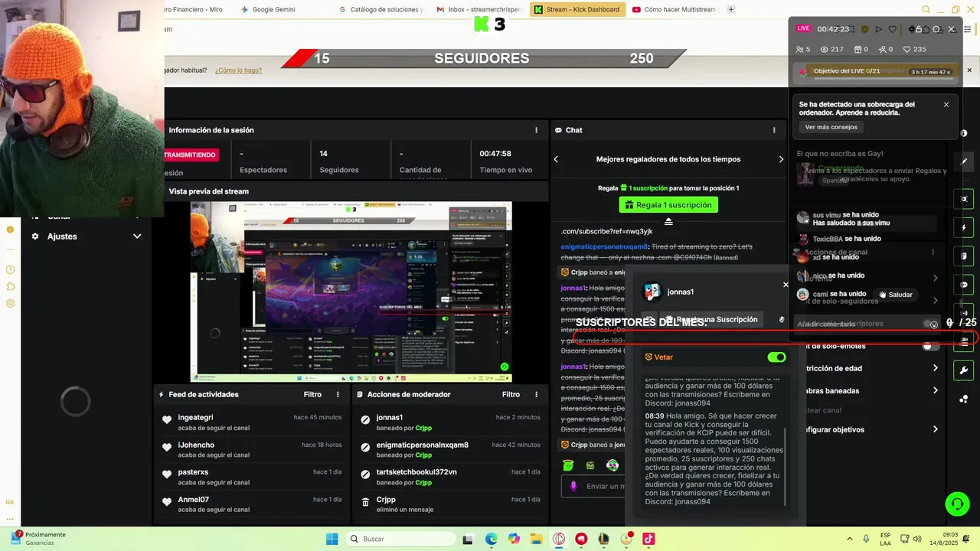Click enigmaticpersonalnxqam8 in moderator actions
The image size is (980, 551).
[x=423, y=445]
